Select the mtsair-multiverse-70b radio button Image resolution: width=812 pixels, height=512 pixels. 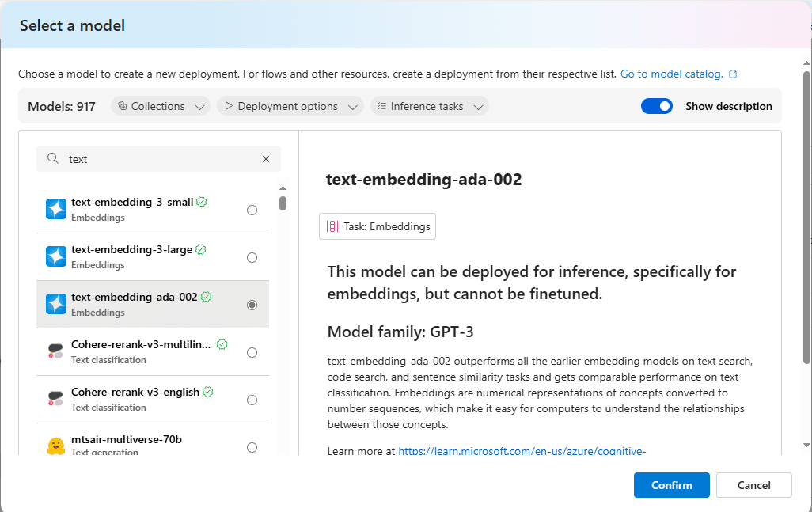click(x=252, y=447)
